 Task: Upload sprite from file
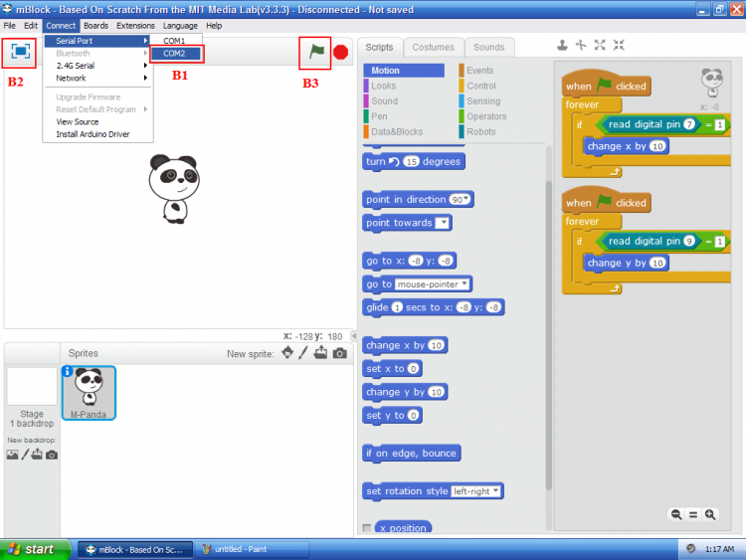[x=320, y=352]
